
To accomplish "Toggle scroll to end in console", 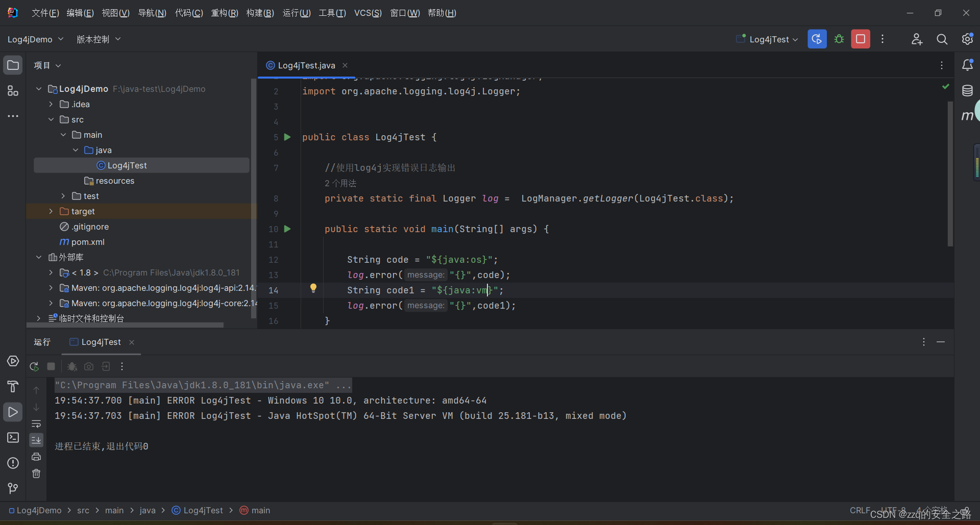I will coord(36,440).
